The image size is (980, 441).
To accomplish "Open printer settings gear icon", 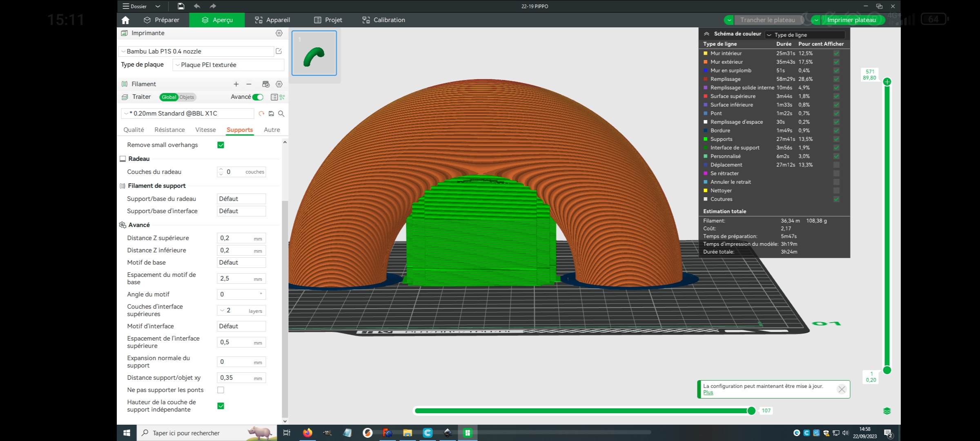I will [279, 33].
